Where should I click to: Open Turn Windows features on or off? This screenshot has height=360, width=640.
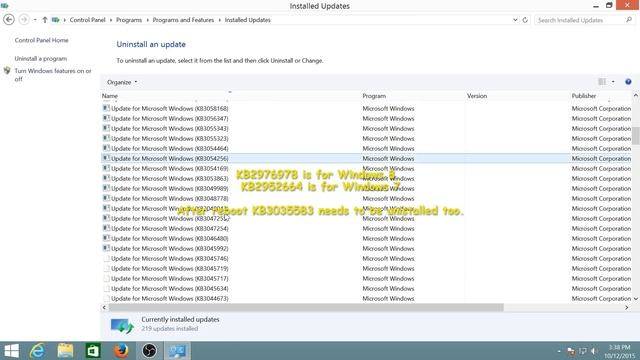tap(53, 75)
